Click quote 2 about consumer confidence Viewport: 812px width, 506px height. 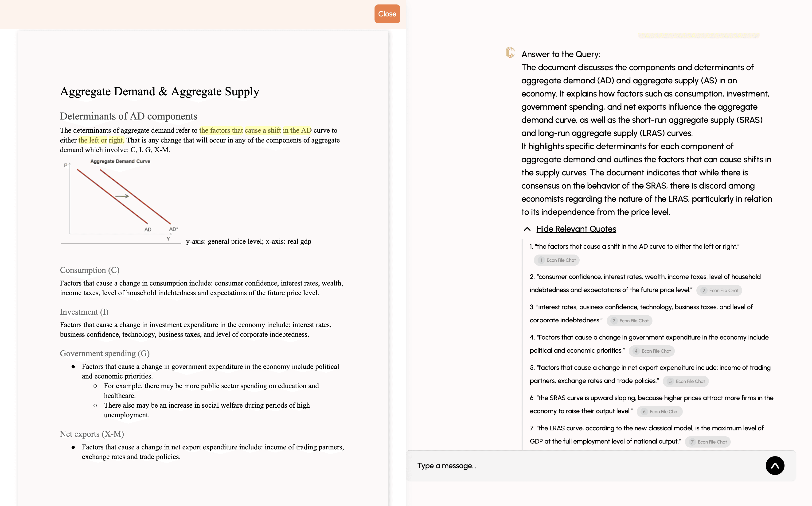coord(645,283)
